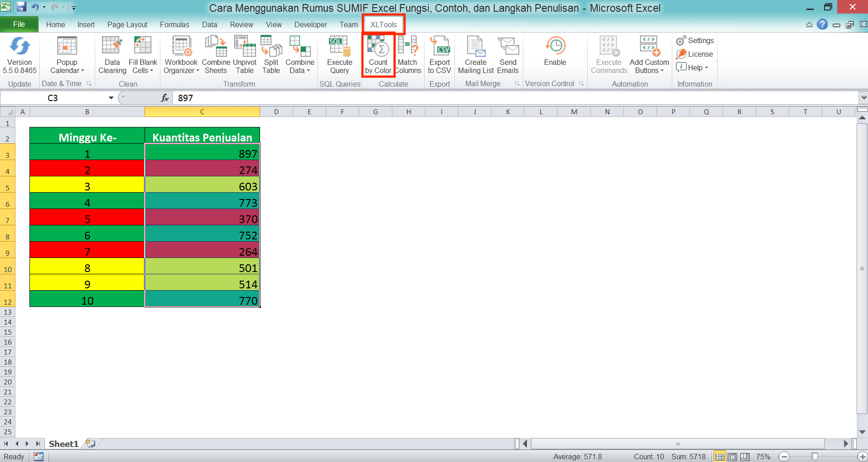This screenshot has height=462, width=868.
Task: Click the Combine Sheets icon
Action: coord(216,46)
